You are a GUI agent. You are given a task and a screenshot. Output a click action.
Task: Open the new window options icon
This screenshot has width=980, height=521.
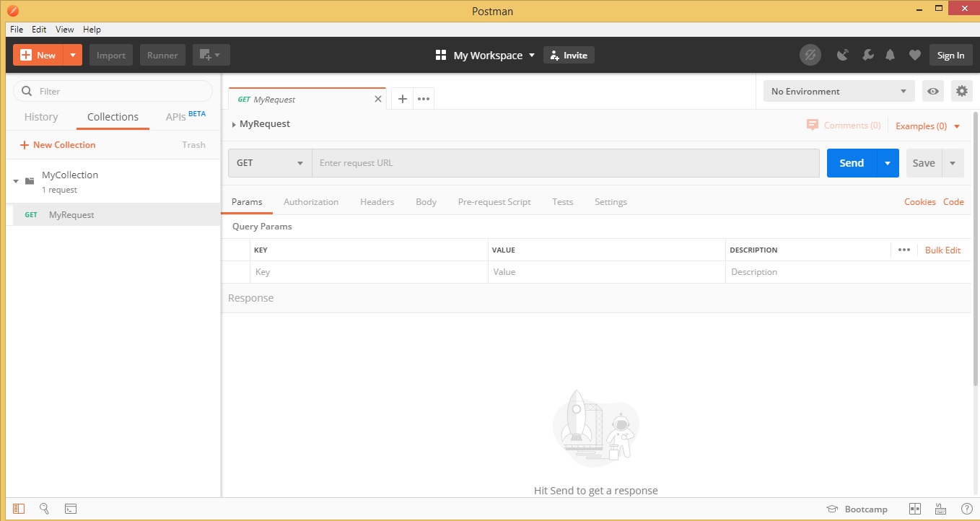click(x=211, y=55)
